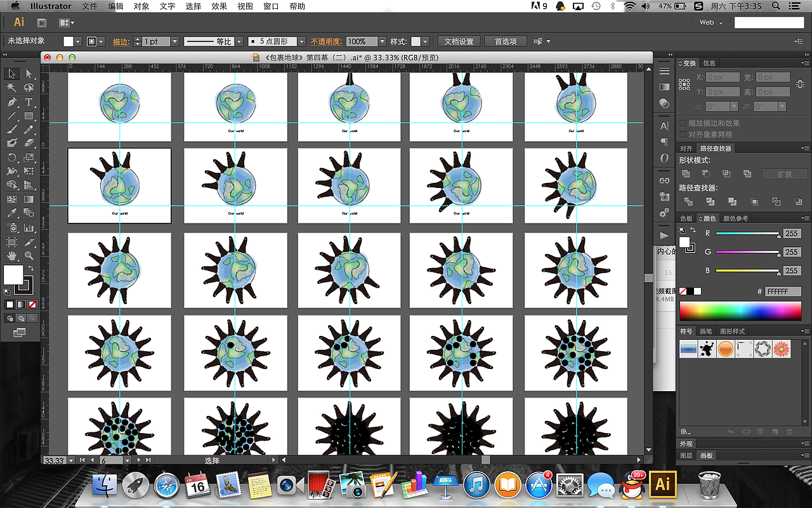This screenshot has width=812, height=508.
Task: Set toolbox paint mode to Gradient
Action: (x=21, y=304)
